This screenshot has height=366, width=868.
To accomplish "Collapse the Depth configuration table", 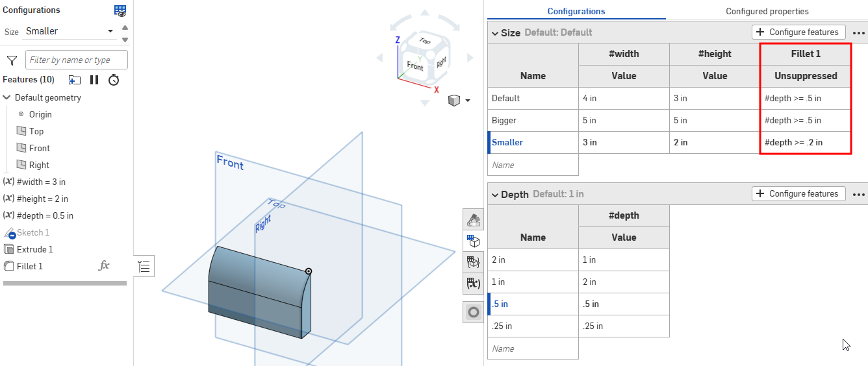I will click(495, 194).
